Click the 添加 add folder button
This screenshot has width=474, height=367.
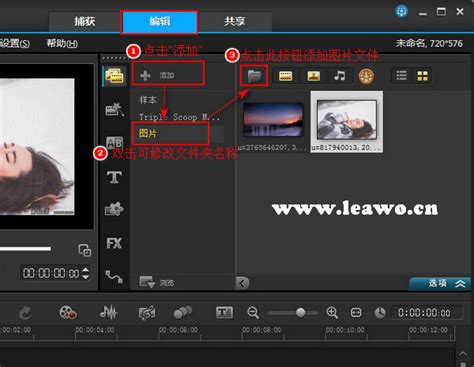coord(168,75)
